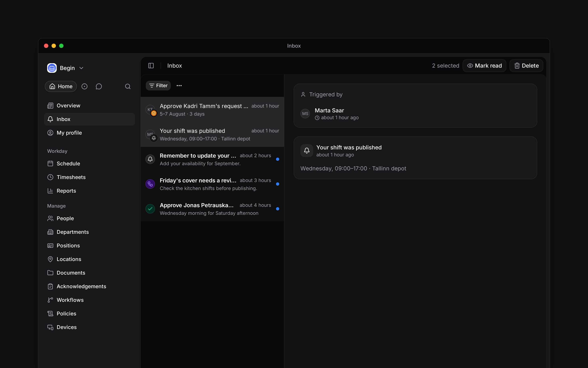588x368 pixels.
Task: Click the Inbox bell icon in sidebar
Action: click(50, 119)
